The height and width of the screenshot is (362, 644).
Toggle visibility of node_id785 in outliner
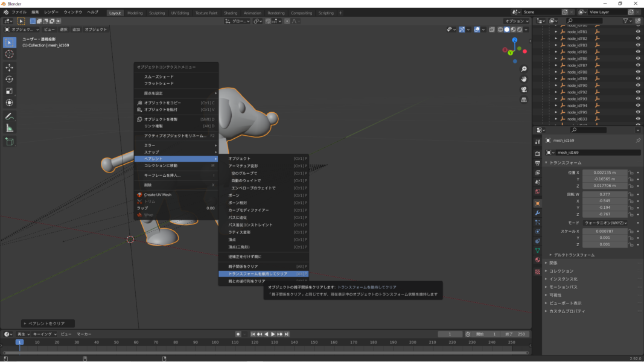tap(638, 52)
